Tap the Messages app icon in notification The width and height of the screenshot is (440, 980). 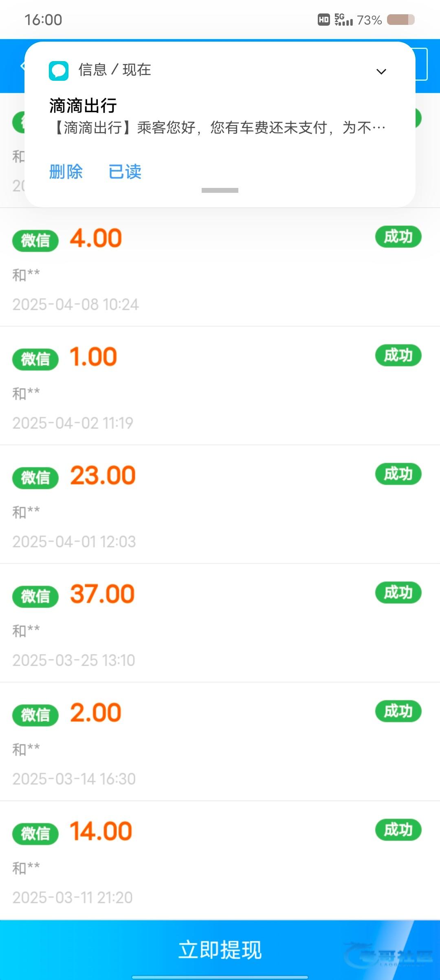pos(59,71)
